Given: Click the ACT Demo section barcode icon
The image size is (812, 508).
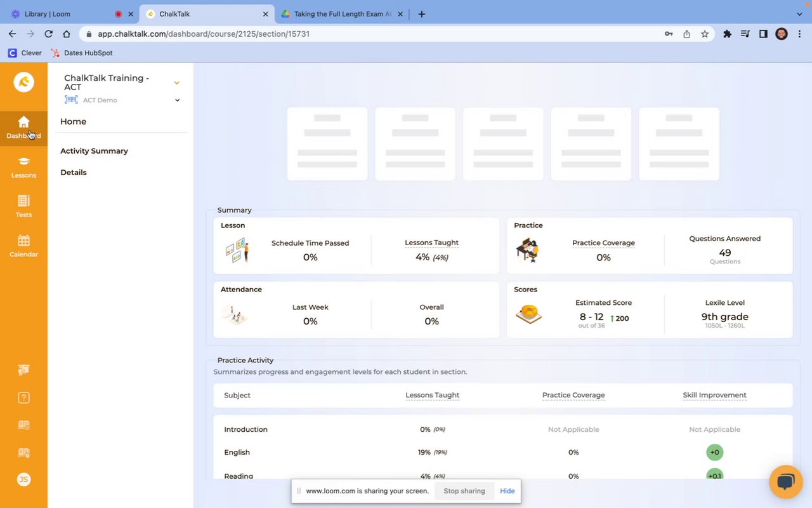Looking at the screenshot, I should (71, 100).
